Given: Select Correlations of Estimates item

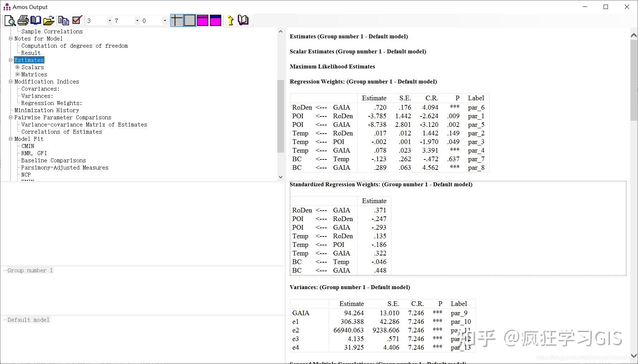Looking at the screenshot, I should (x=62, y=132).
